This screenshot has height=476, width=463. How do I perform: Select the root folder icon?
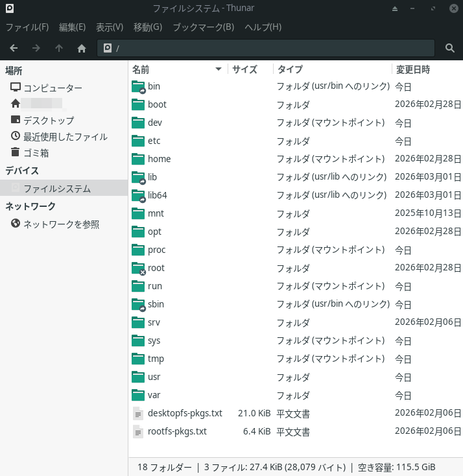click(x=138, y=268)
